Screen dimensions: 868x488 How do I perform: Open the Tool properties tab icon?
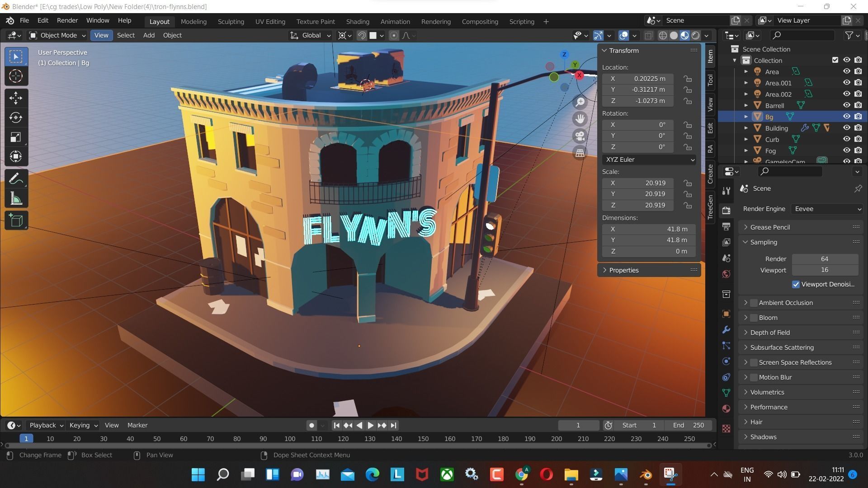coord(726,191)
